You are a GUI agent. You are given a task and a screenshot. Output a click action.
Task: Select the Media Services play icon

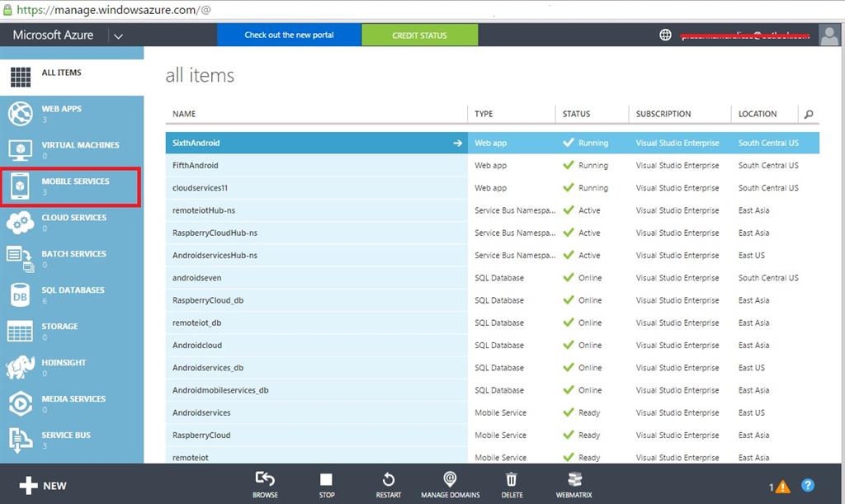click(x=21, y=403)
